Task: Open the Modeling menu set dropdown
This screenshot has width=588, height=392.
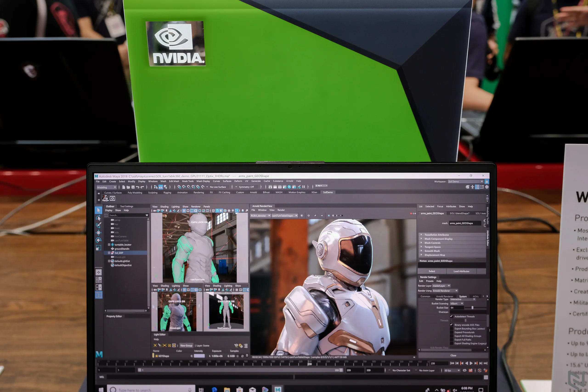Action: [107, 187]
